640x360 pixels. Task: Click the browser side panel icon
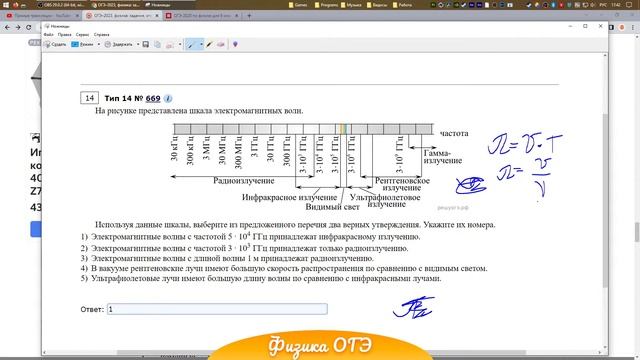611,27
